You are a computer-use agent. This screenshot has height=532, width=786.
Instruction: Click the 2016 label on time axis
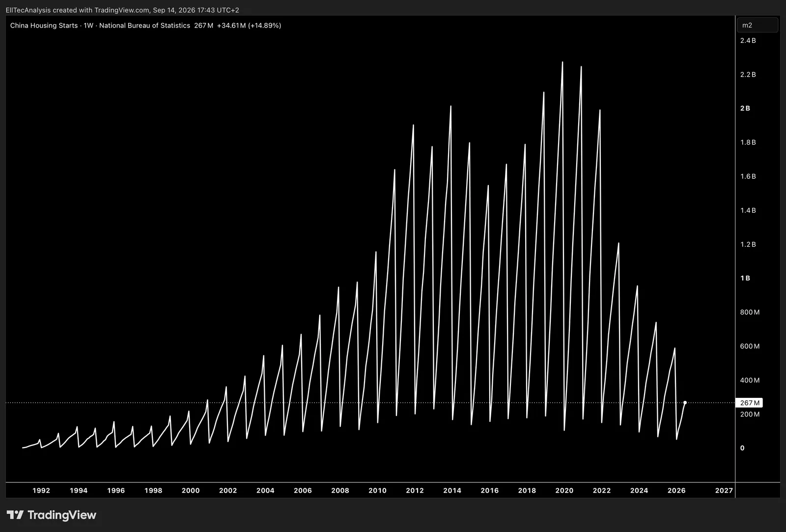490,490
